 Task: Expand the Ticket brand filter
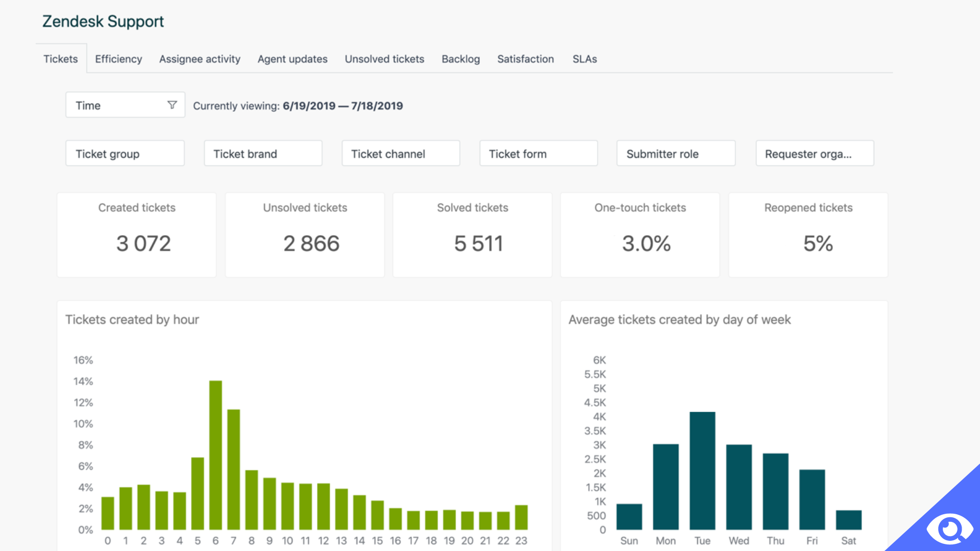(263, 154)
